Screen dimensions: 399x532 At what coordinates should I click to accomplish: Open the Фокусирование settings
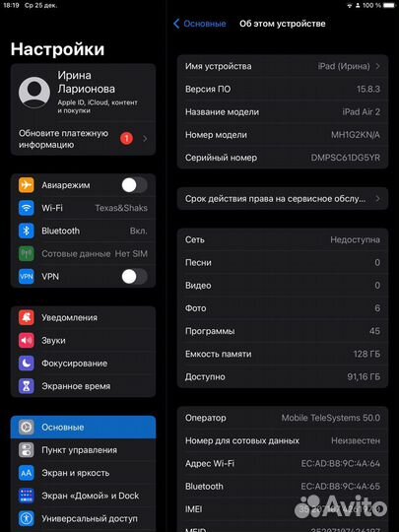(x=83, y=363)
